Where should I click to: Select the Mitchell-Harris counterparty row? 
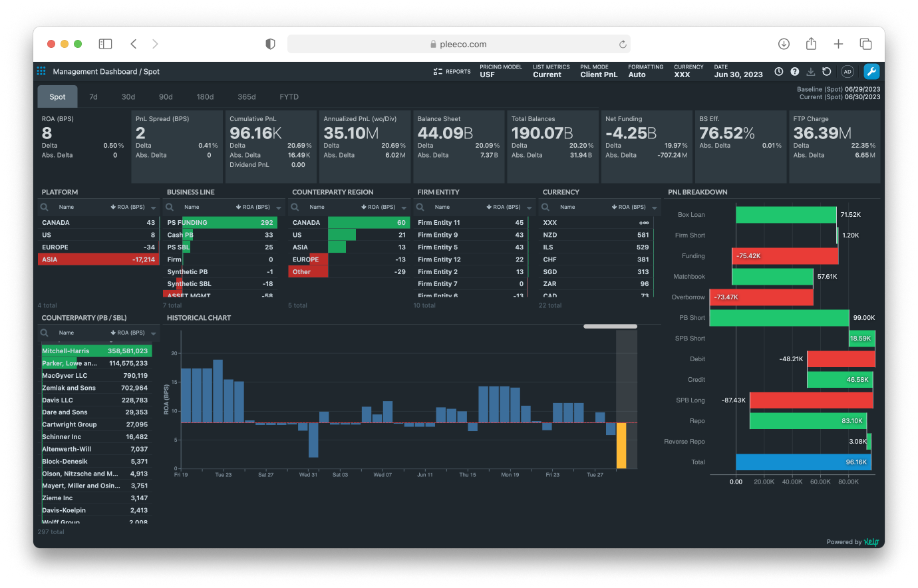(94, 351)
